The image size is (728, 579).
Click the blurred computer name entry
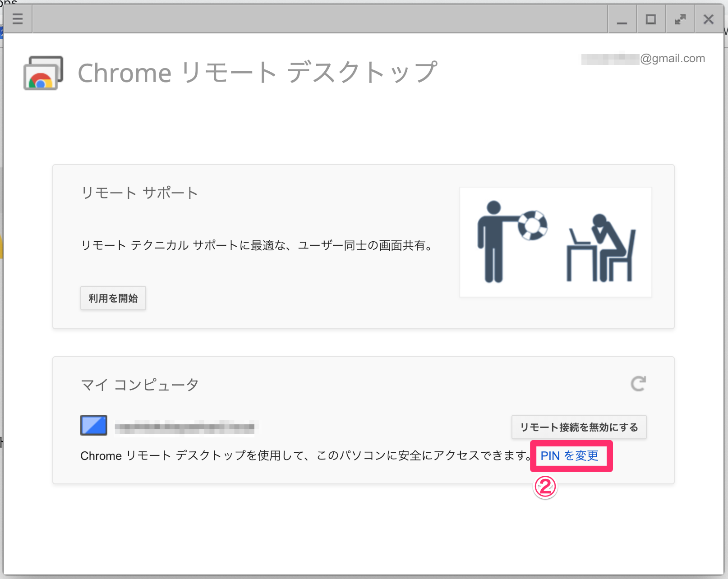(184, 427)
